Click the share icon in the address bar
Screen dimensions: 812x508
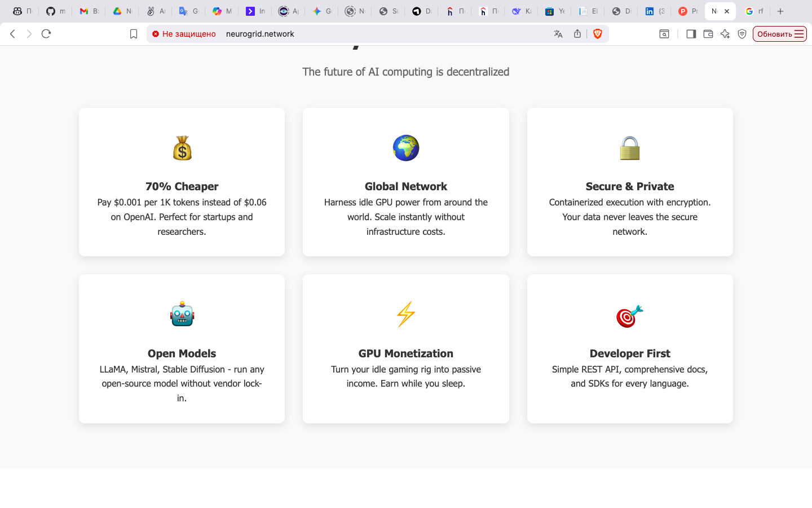point(577,34)
